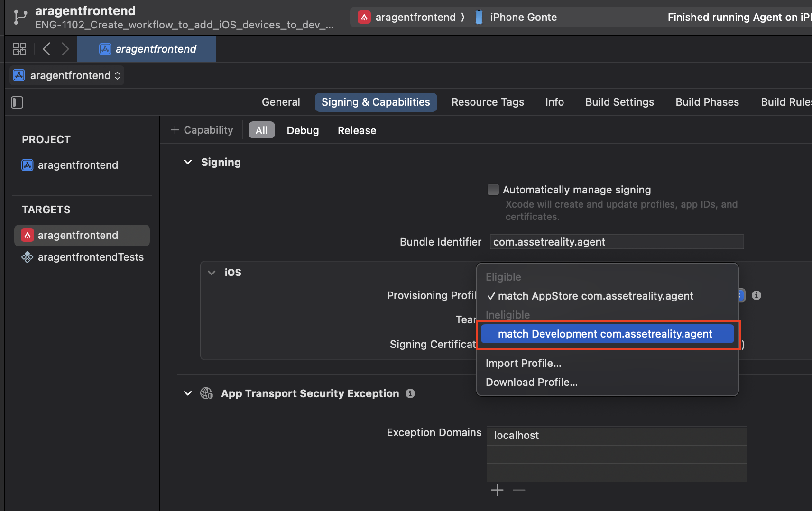Enable Automatically manage signing checkbox
Image resolution: width=812 pixels, height=511 pixels.
tap(493, 190)
